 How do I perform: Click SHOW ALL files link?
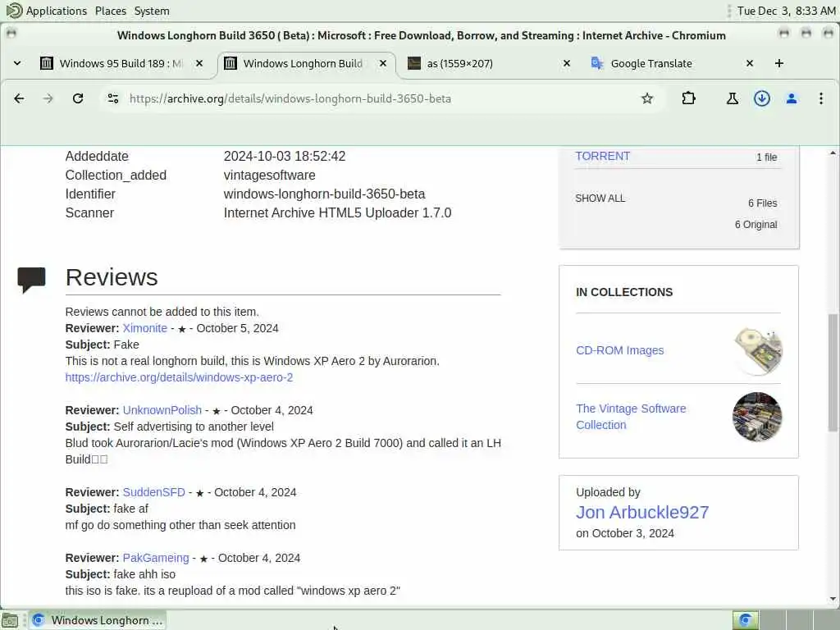(x=600, y=199)
